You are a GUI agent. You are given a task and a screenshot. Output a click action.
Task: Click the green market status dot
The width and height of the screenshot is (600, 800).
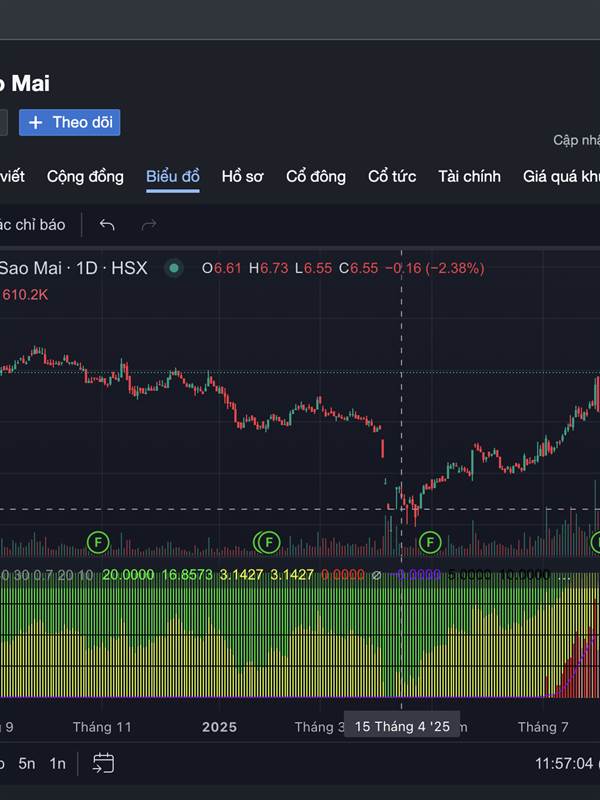click(174, 268)
